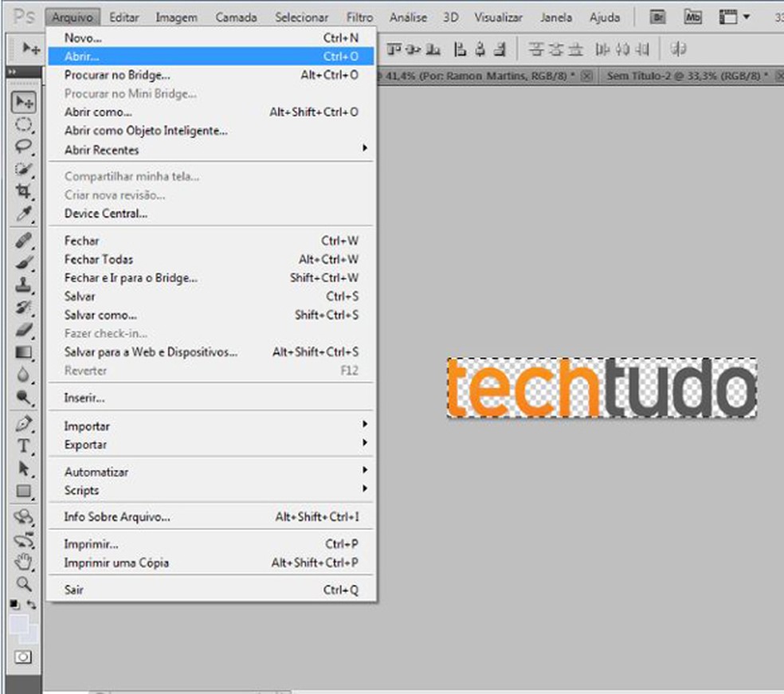Click the Ps application logo

tap(23, 17)
